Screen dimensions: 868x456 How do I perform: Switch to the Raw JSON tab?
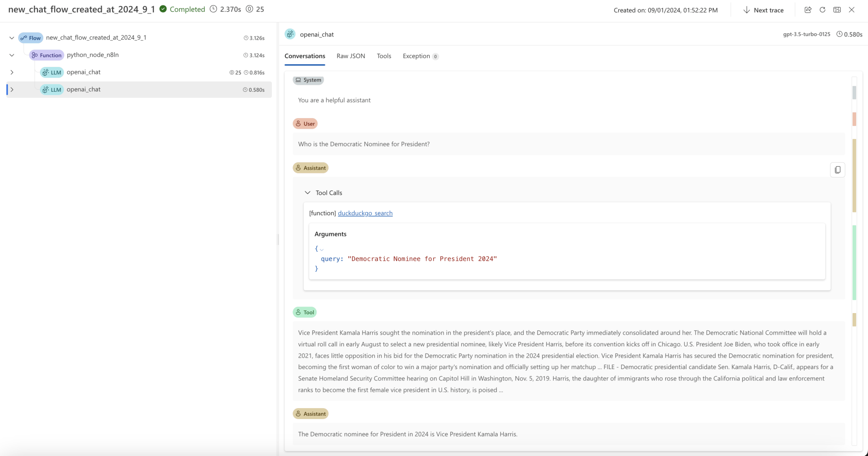350,56
